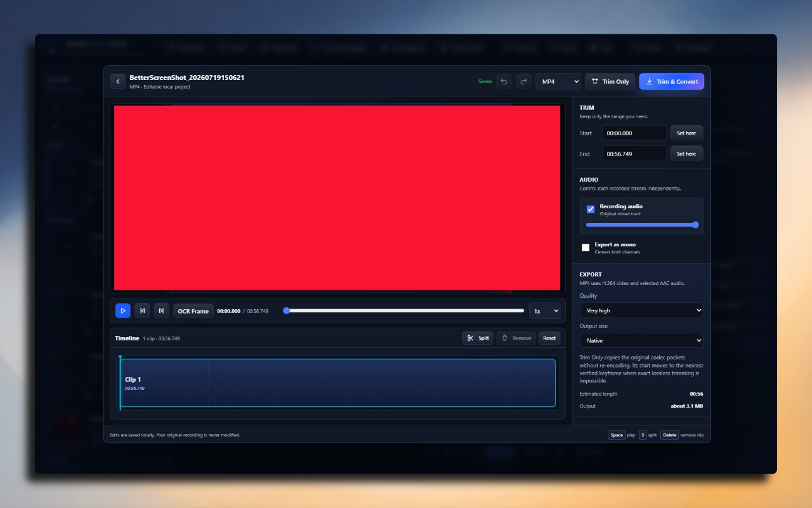Undo the last edit

pyautogui.click(x=504, y=81)
